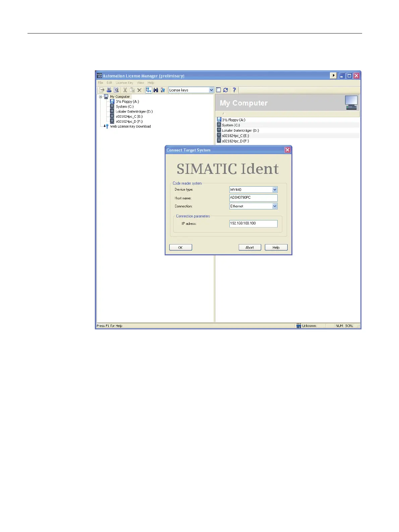Open the Help menu

coord(151,83)
